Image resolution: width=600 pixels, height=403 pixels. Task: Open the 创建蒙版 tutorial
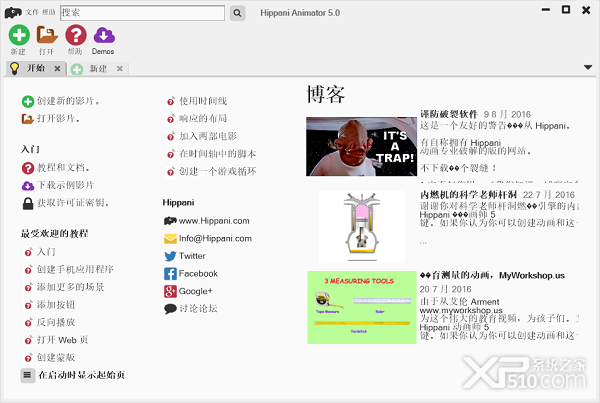pyautogui.click(x=56, y=357)
